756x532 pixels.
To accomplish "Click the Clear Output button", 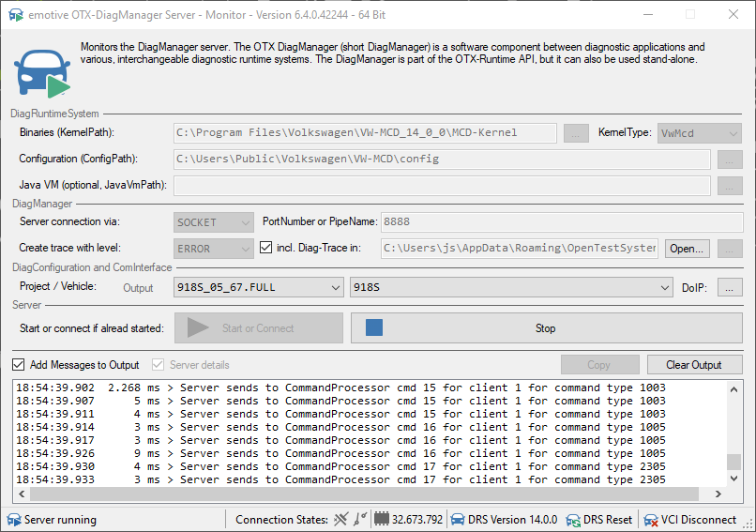I will pyautogui.click(x=693, y=365).
